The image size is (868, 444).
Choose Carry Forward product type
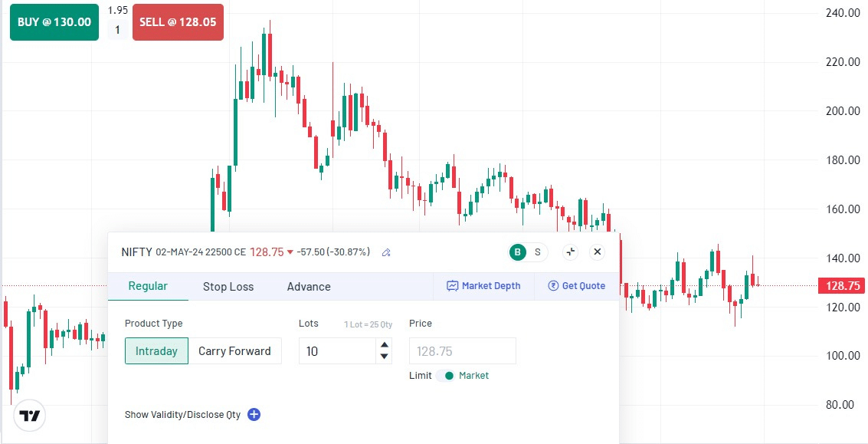click(x=234, y=351)
